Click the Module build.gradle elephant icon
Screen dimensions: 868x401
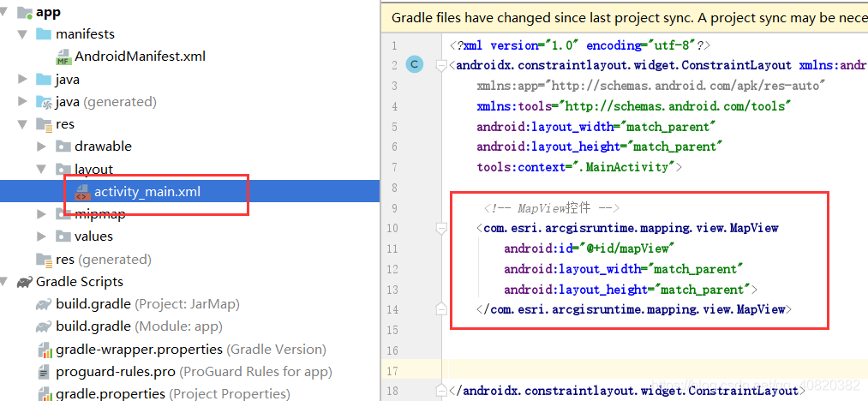44,326
